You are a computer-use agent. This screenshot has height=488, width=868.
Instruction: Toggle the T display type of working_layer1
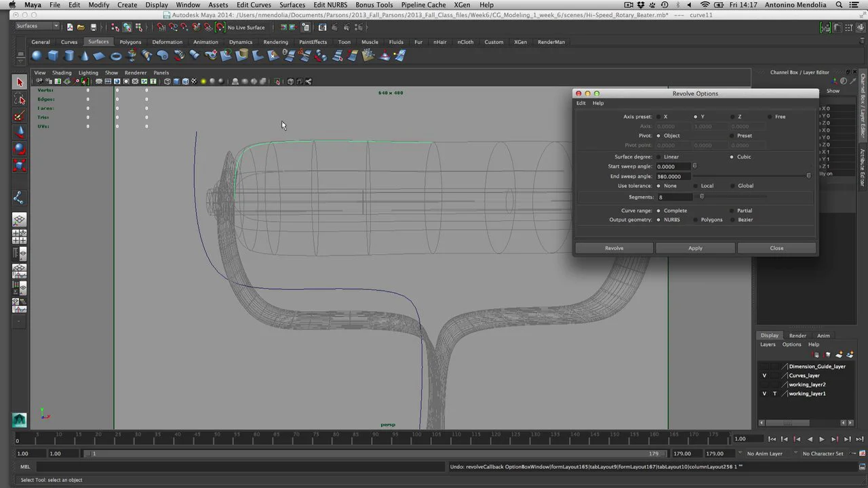[774, 394]
